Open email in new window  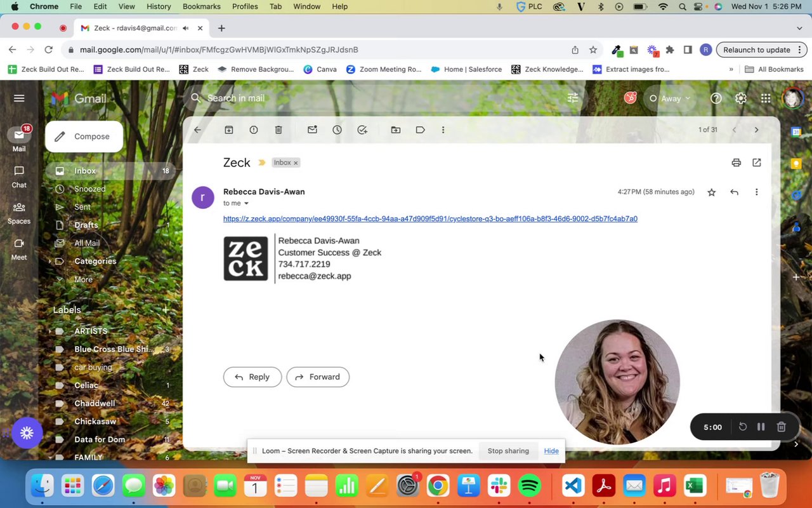757,163
